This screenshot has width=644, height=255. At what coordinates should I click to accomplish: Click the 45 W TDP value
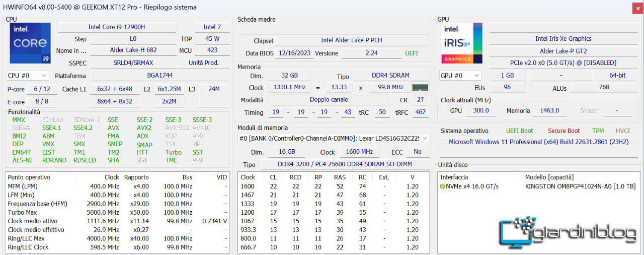pyautogui.click(x=212, y=38)
